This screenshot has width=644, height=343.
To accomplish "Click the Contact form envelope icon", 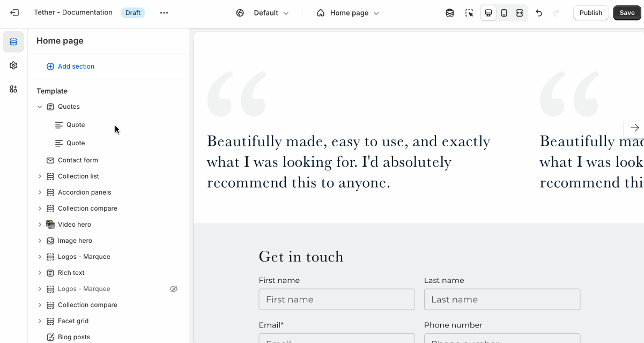I will pos(50,160).
